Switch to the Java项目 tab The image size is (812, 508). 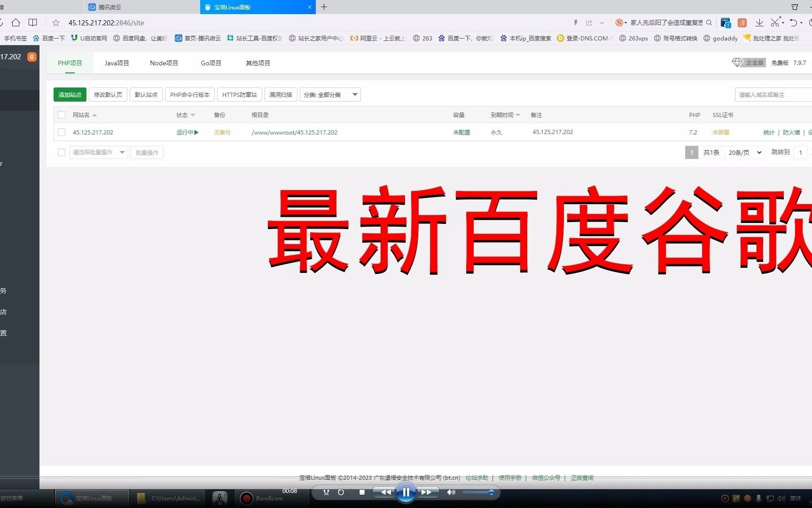(x=117, y=63)
